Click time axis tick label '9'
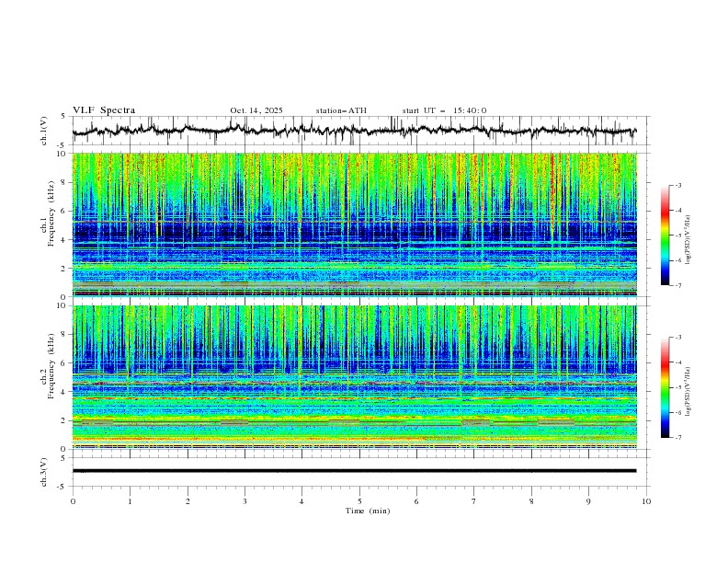Screen dimensions: 728x563 pos(588,501)
